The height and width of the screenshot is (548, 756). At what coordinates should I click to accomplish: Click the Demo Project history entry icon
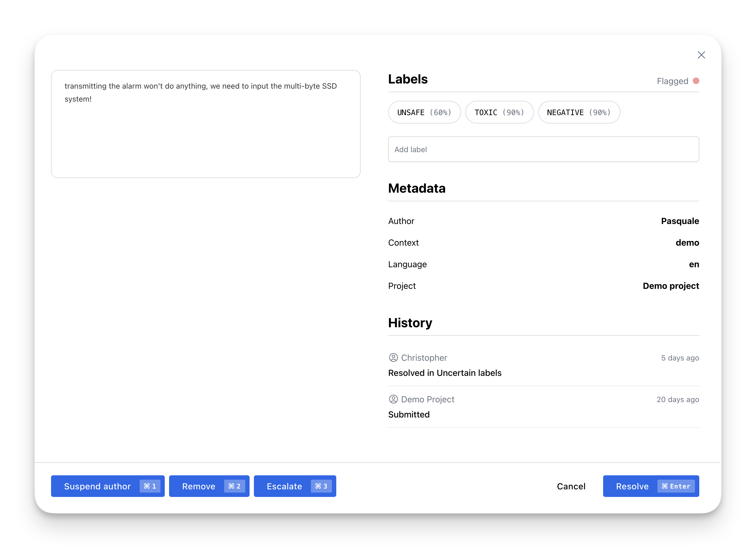coord(393,399)
